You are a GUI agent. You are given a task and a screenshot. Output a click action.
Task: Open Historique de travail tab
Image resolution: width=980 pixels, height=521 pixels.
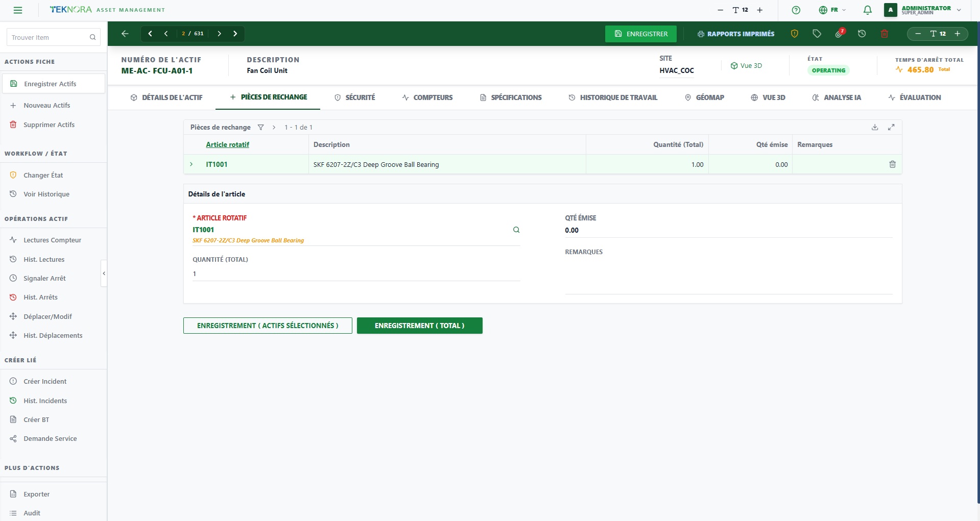(x=613, y=97)
